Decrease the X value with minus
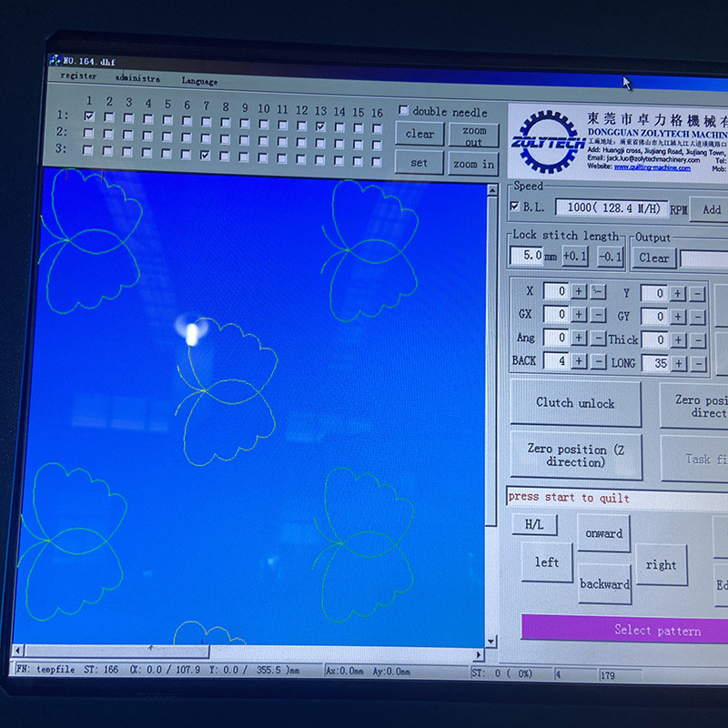Viewport: 728px width, 728px height. tap(598, 292)
